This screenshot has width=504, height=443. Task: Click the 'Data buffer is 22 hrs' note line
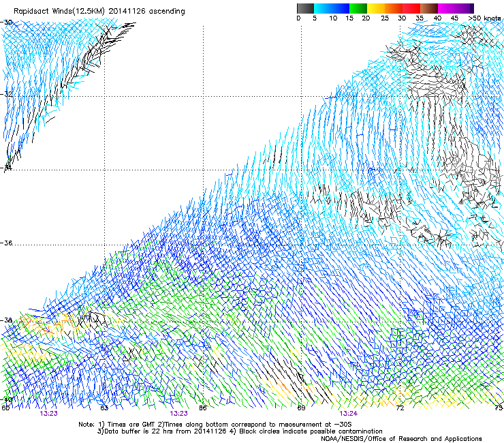coord(240,431)
